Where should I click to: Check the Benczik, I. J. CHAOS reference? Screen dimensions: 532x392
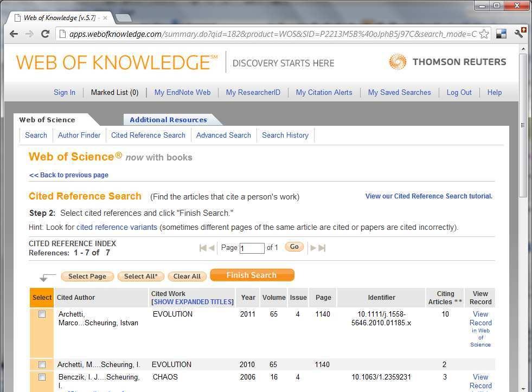[42, 377]
